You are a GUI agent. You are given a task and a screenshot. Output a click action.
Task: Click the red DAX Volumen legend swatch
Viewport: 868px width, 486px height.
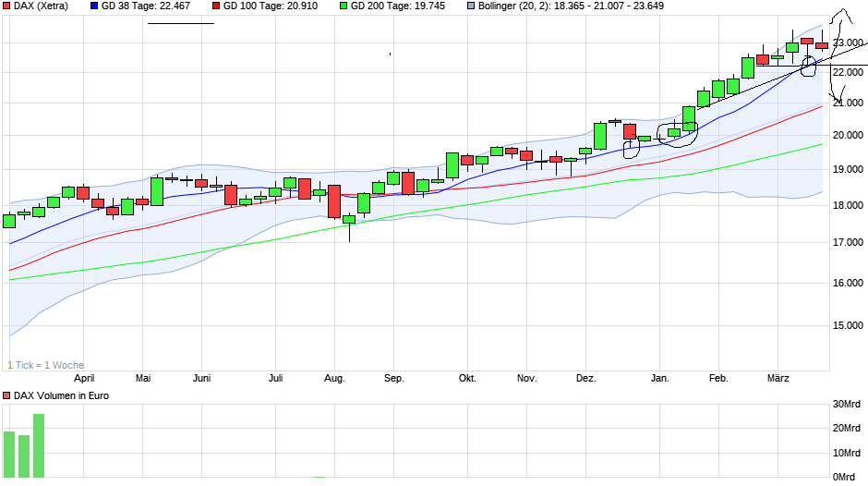coord(6,395)
